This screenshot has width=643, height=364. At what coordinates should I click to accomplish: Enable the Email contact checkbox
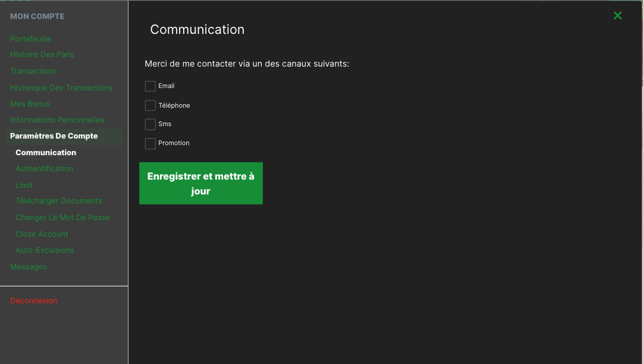pyautogui.click(x=150, y=86)
